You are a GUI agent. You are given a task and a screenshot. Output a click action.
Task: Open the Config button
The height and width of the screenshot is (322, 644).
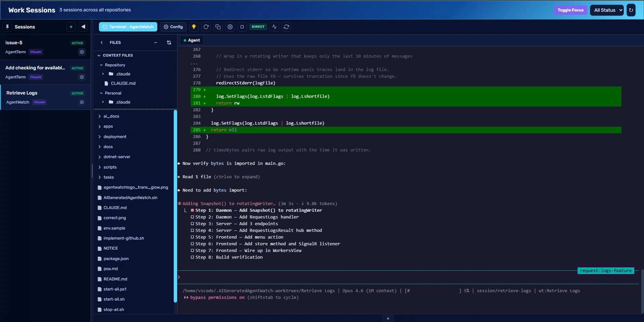(173, 27)
